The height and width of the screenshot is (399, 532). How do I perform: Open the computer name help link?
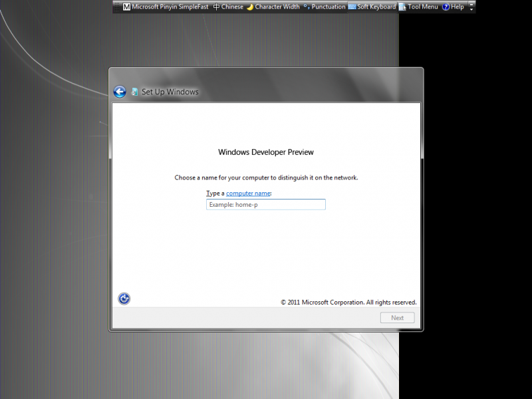coord(248,194)
